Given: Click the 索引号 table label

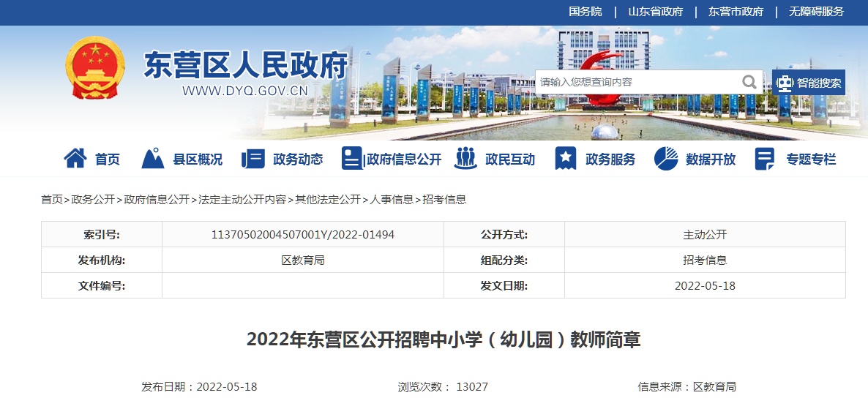Looking at the screenshot, I should [x=102, y=235].
